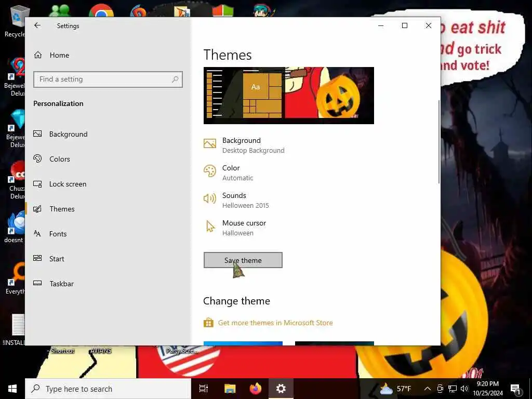This screenshot has width=532, height=399.
Task: Click the taskbar Type here to search box
Action: click(108, 389)
